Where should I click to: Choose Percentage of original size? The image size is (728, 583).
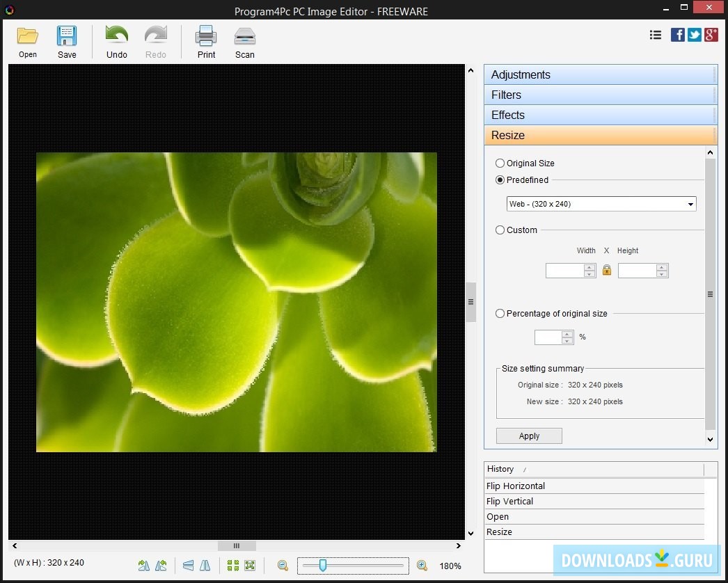tap(500, 313)
